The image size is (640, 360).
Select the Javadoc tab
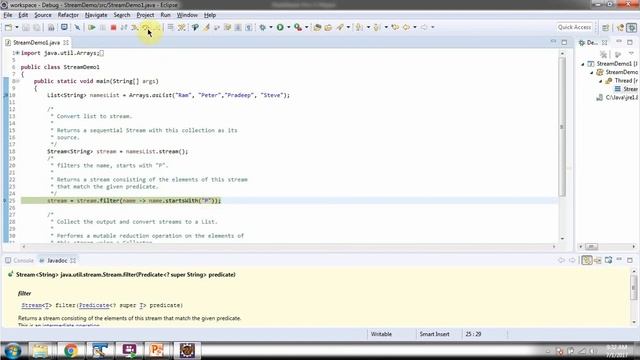(x=57, y=260)
